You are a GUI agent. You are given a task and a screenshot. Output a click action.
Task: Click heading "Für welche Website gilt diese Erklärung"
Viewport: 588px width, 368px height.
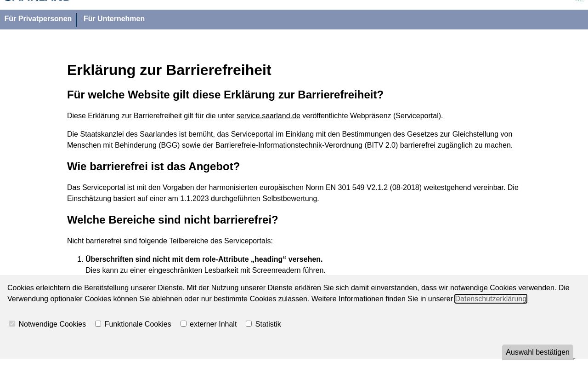pyautogui.click(x=225, y=95)
